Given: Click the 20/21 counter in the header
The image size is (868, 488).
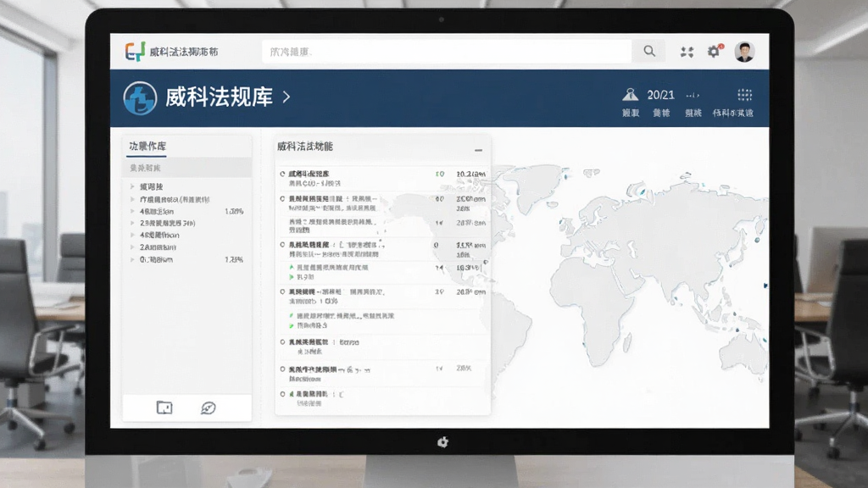Looking at the screenshot, I should (661, 95).
